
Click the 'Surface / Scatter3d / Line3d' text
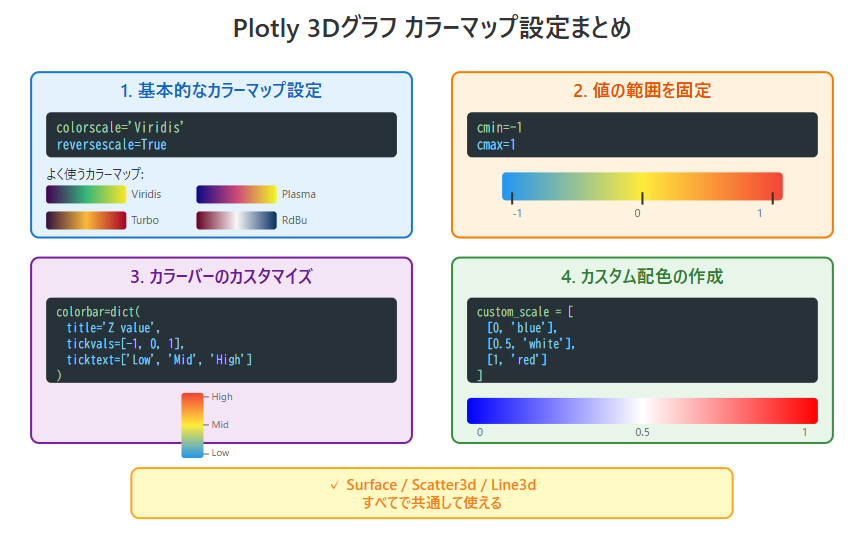tap(441, 485)
